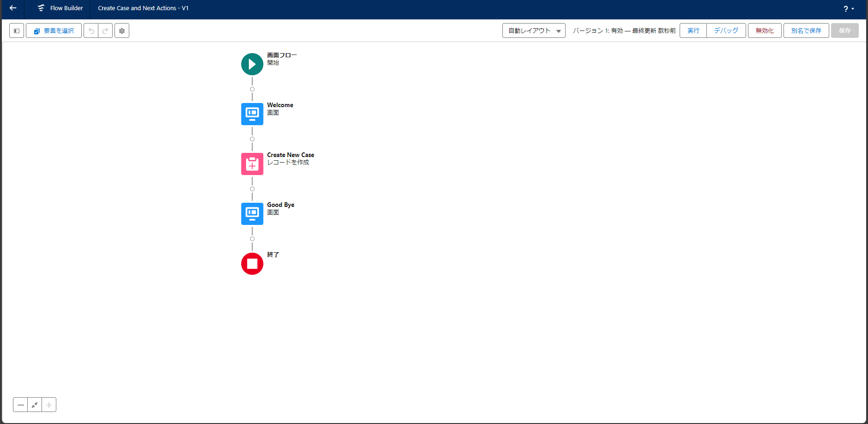
Task: Add element between Create New Case and Good Bye
Action: [x=252, y=189]
